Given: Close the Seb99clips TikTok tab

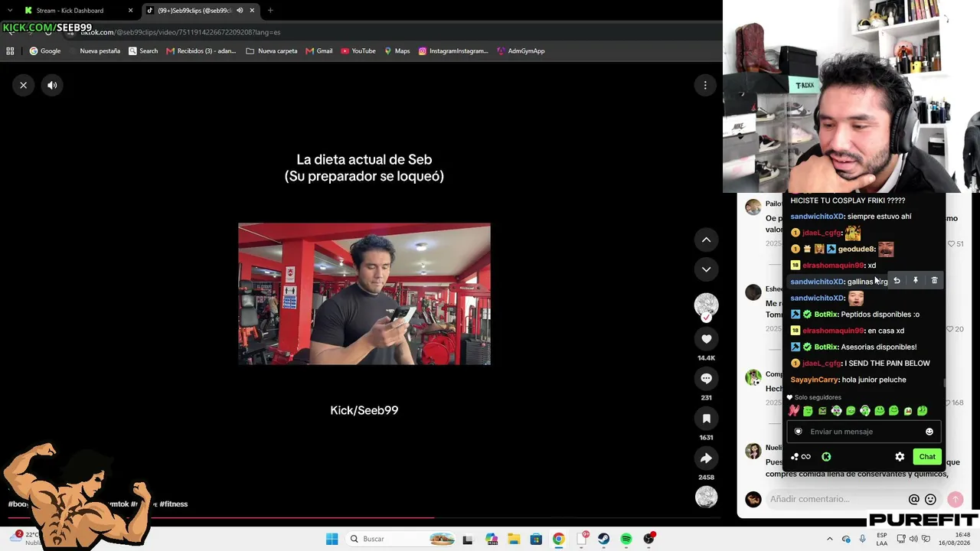Looking at the screenshot, I should pyautogui.click(x=252, y=11).
